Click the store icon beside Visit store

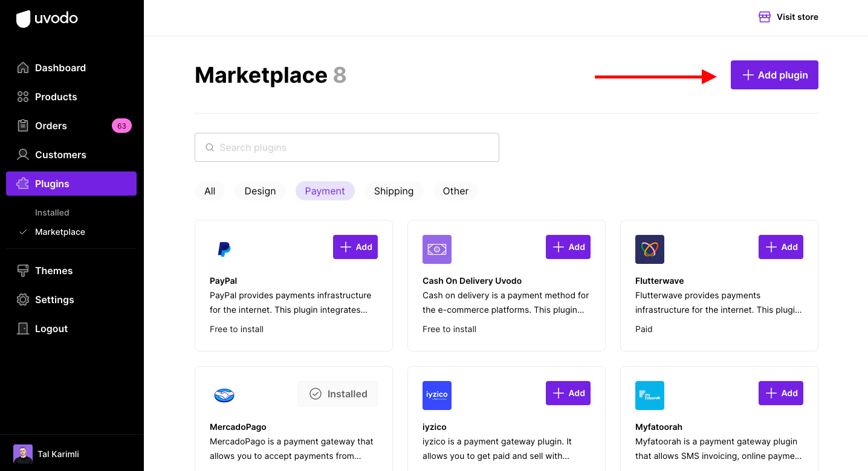[x=765, y=17]
